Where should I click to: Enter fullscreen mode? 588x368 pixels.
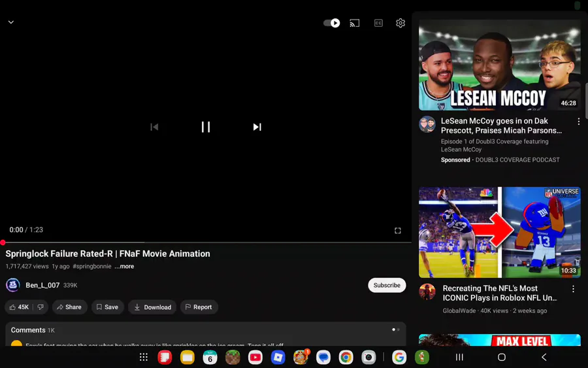click(397, 230)
